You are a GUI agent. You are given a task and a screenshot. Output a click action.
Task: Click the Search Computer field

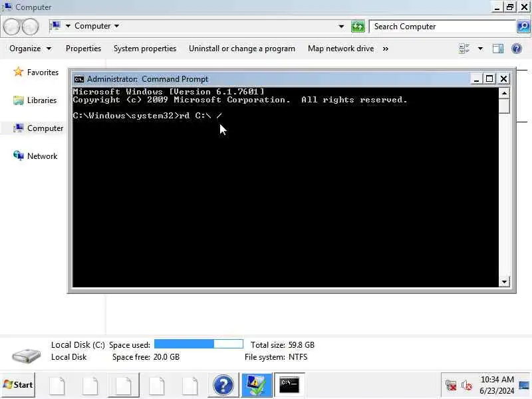click(442, 27)
